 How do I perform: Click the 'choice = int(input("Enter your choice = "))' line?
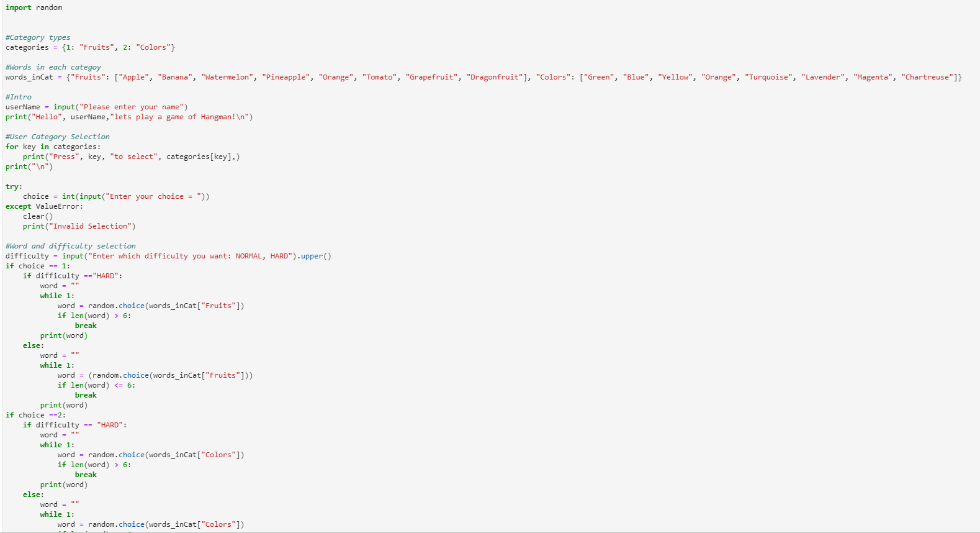pos(116,196)
